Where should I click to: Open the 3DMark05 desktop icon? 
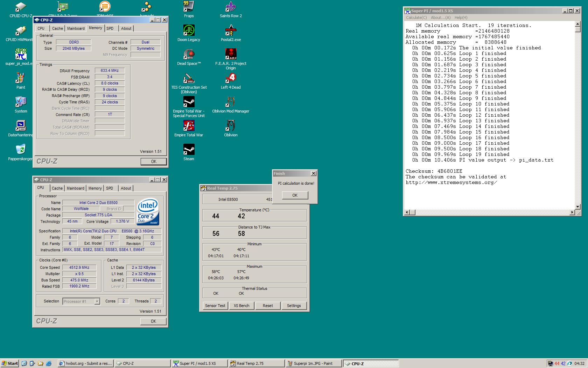(x=105, y=8)
